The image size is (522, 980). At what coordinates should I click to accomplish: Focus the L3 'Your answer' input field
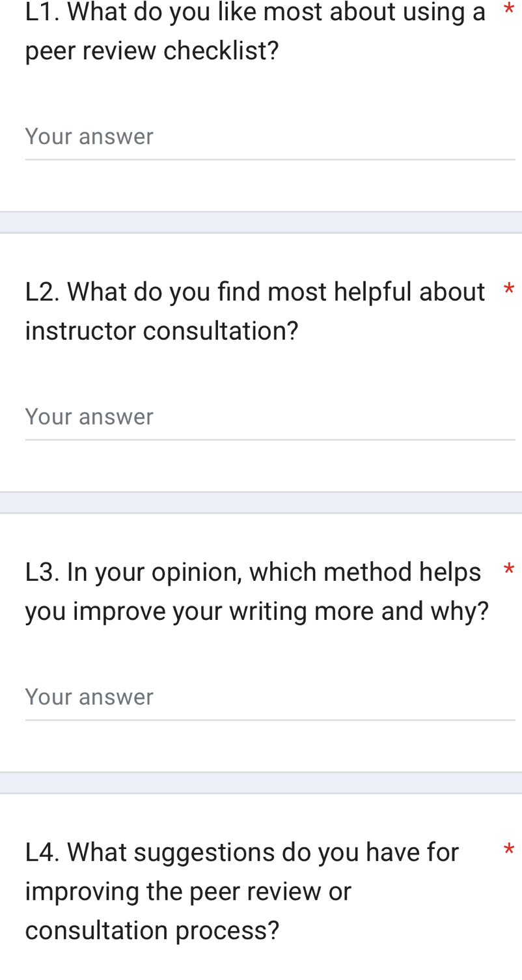(x=269, y=697)
